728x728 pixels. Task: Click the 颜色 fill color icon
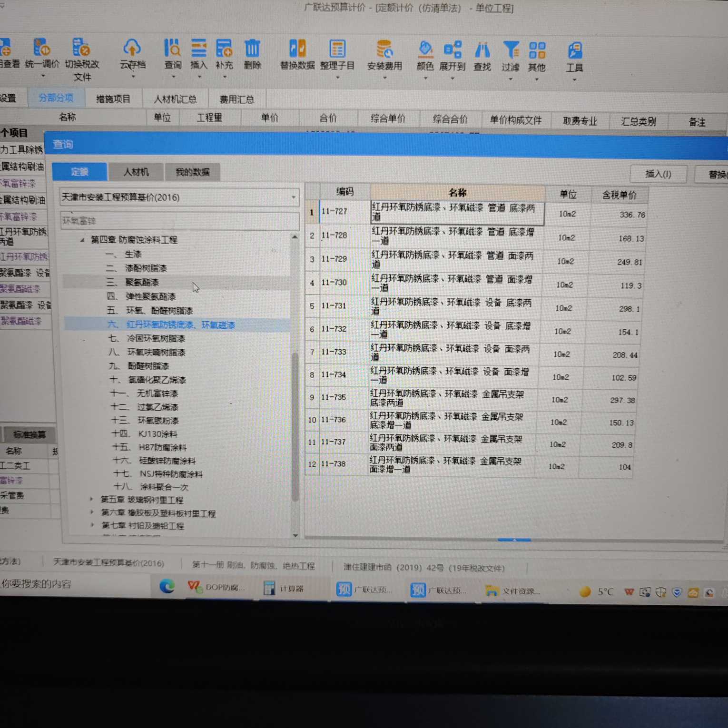(425, 49)
